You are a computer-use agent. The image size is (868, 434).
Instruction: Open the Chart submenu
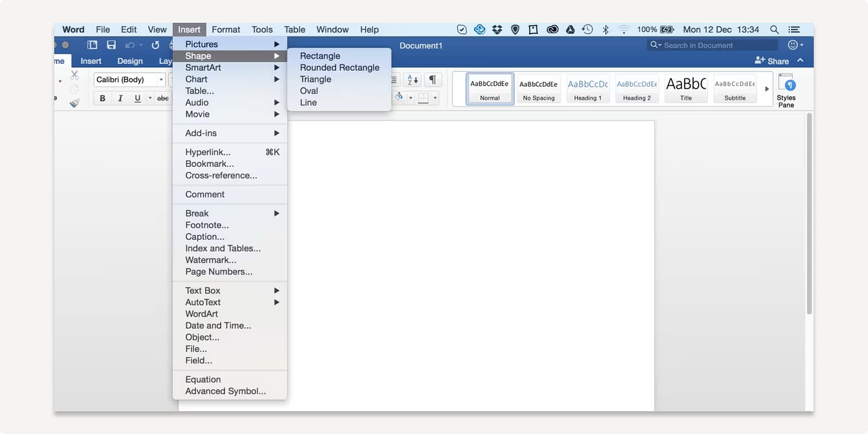pos(230,79)
